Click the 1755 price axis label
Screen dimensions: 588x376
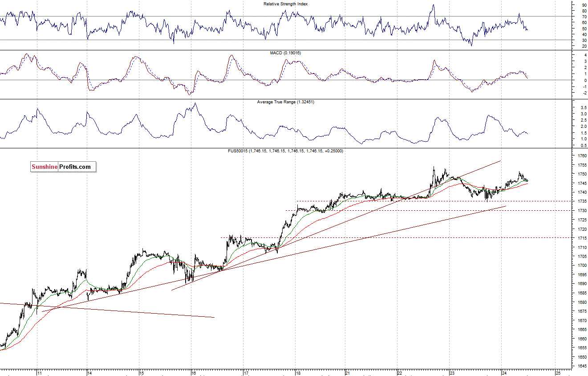click(x=582, y=165)
